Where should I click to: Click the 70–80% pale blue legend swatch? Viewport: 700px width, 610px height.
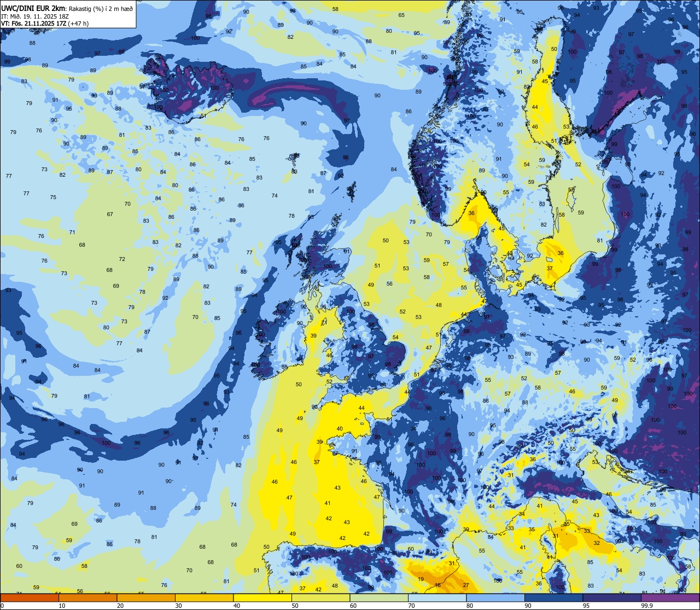point(437,598)
